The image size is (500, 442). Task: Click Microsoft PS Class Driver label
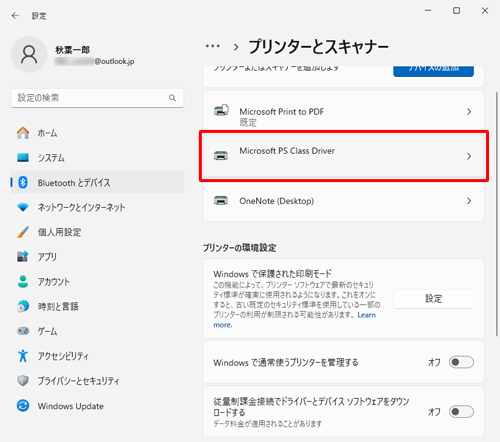tap(287, 151)
